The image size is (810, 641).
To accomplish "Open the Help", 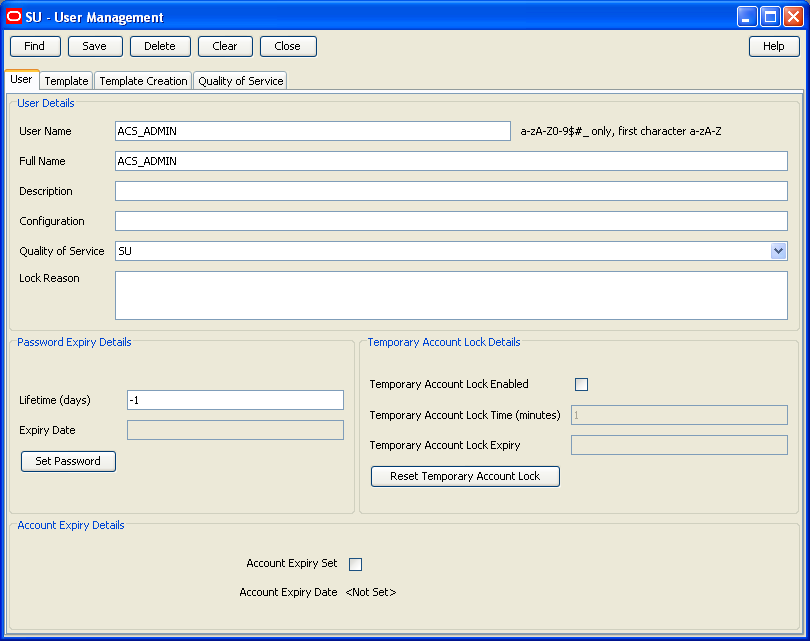I will point(774,46).
